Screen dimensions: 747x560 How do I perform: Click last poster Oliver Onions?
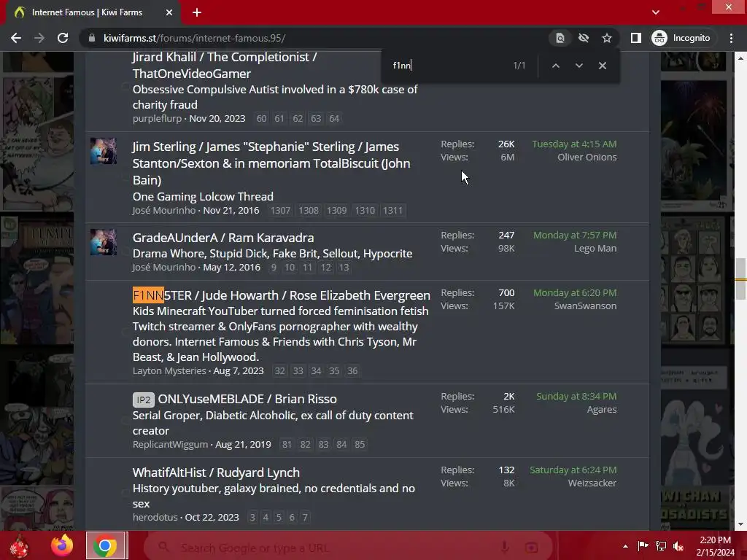point(587,157)
